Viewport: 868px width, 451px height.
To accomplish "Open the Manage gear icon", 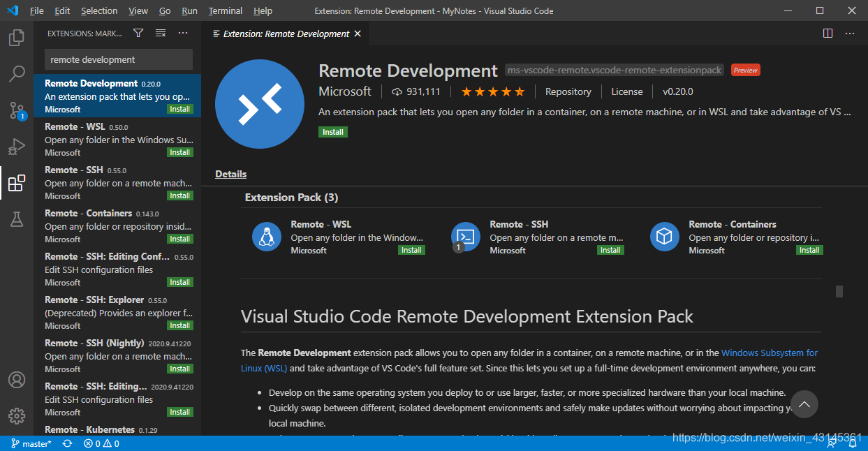I will (x=17, y=415).
